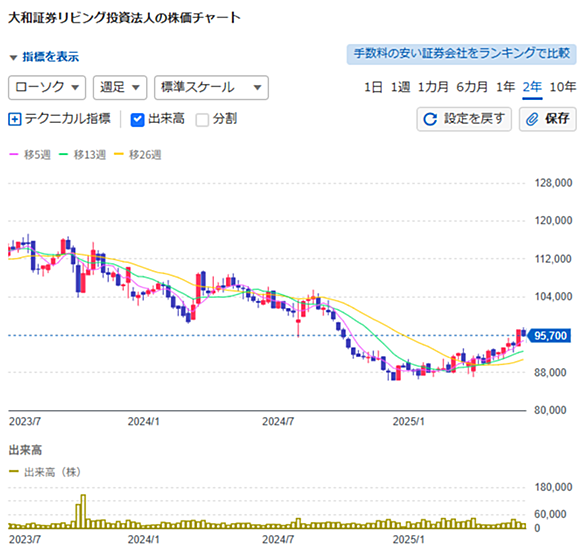Select the 1週 time range

(x=400, y=87)
